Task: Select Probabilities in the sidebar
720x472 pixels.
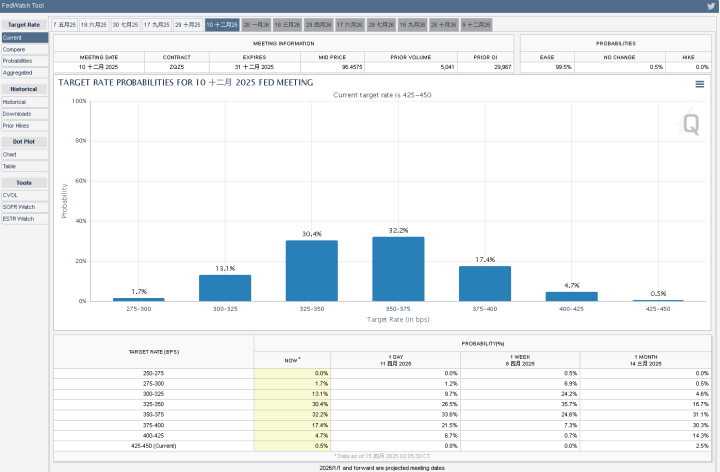Action: click(18, 60)
